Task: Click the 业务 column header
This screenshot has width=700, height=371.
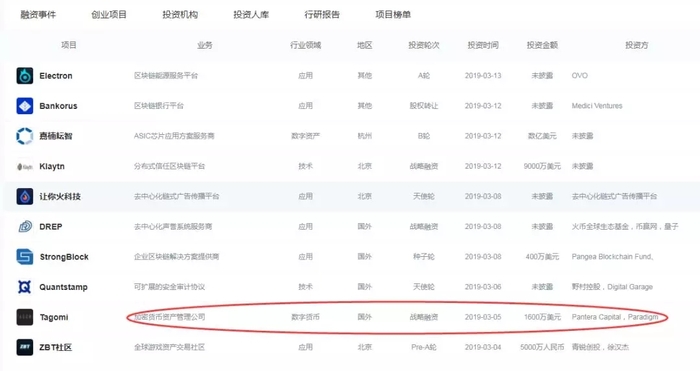Action: click(x=205, y=45)
